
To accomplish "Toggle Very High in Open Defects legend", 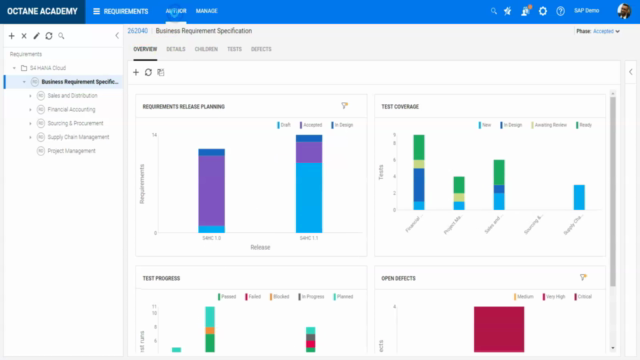I will [x=554, y=297].
